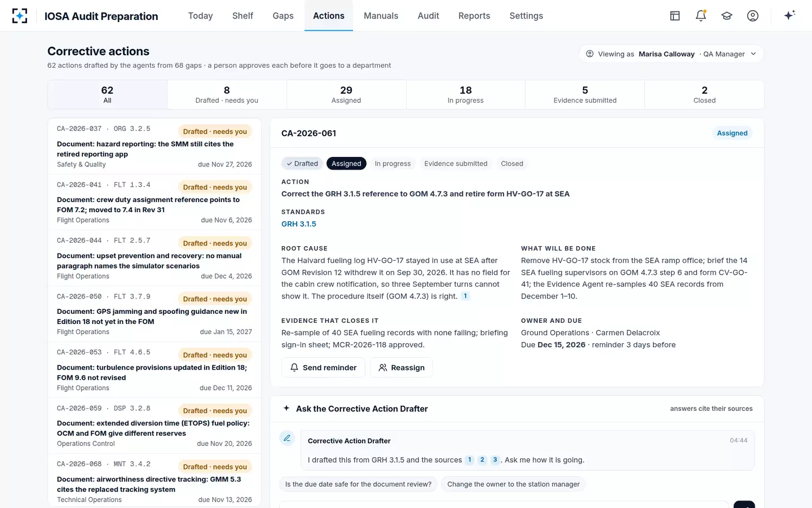The image size is (812, 508).
Task: Filter by 8 Drafted needs you
Action: pyautogui.click(x=227, y=94)
